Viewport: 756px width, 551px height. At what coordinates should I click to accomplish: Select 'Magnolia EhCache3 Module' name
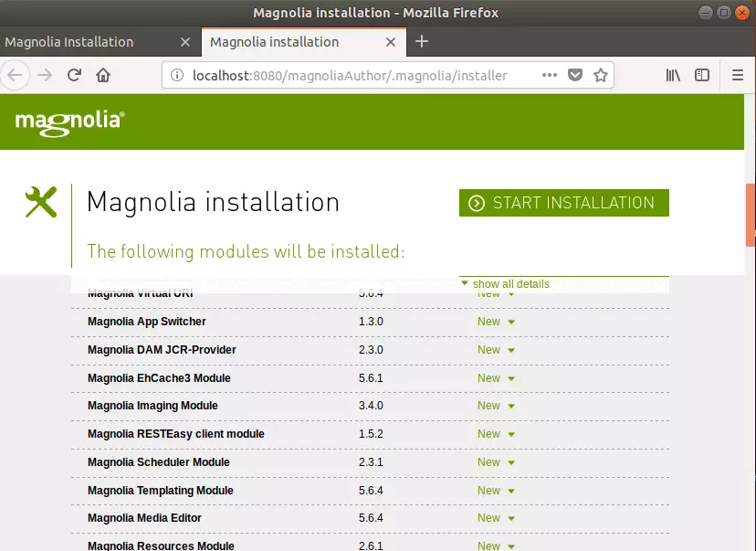[159, 377]
